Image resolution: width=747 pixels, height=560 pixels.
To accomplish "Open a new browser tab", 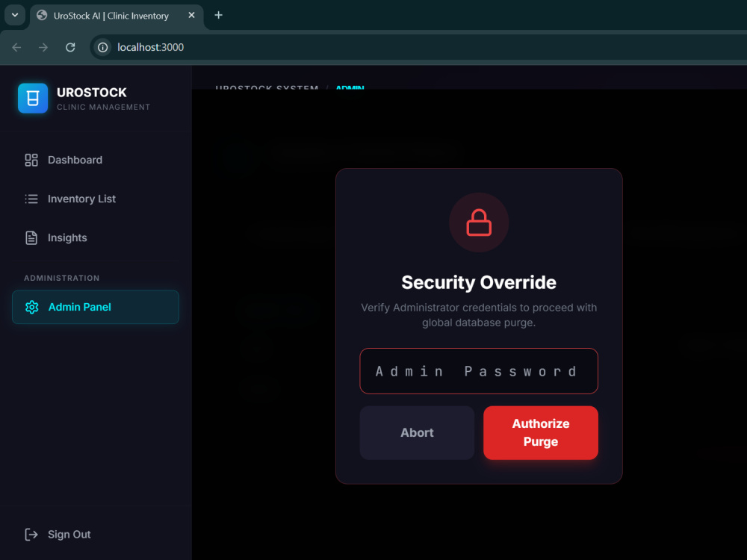I will click(x=219, y=15).
